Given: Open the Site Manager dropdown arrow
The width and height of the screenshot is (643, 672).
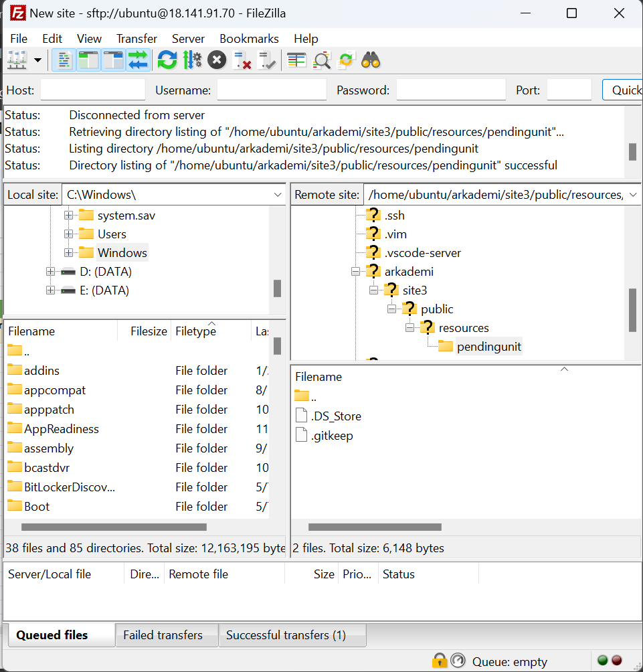Looking at the screenshot, I should (37, 60).
